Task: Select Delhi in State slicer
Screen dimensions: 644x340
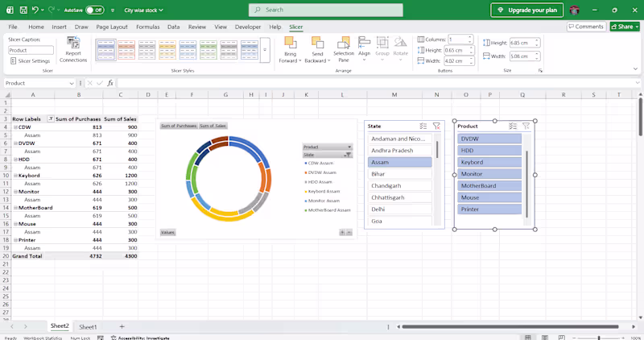Action: (x=399, y=209)
